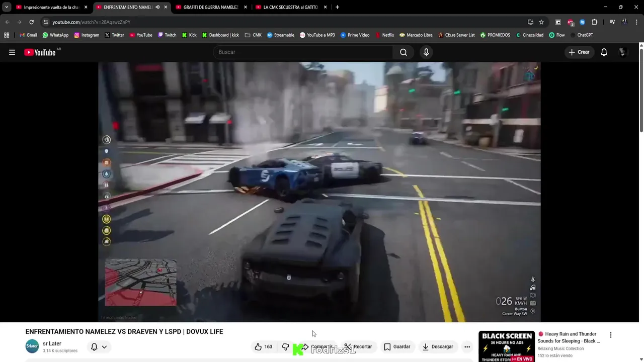Click the video title ENFRENTAMIENTO NAMELEZ VS DRAEVEN

(124, 331)
